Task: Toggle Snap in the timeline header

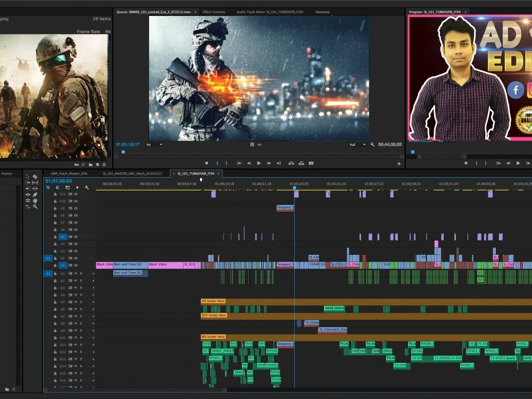Action: pos(57,188)
